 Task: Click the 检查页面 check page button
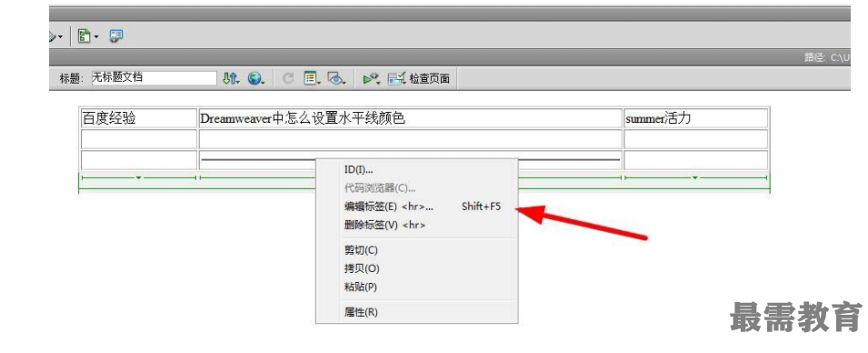tap(419, 78)
